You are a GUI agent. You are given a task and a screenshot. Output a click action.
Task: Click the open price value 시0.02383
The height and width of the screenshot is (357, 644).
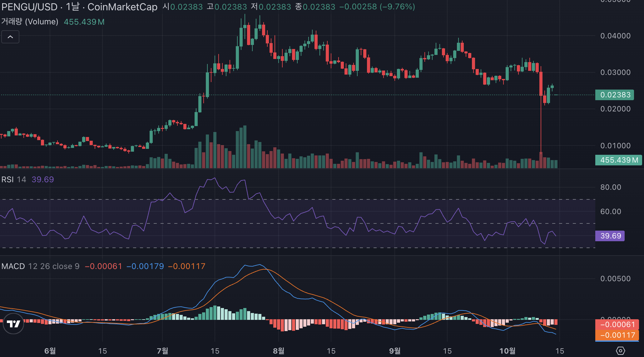pos(183,7)
